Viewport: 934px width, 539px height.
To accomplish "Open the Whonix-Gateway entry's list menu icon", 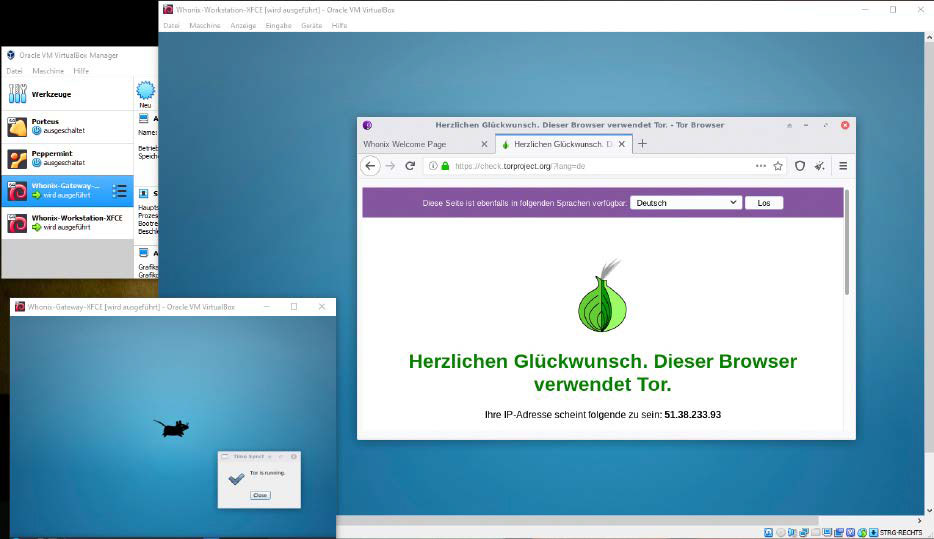I will [120, 191].
